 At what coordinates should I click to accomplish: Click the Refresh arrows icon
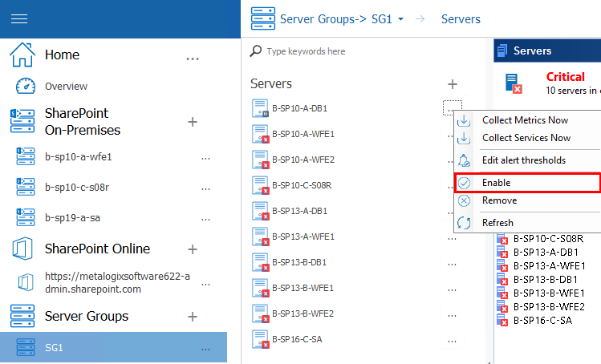[464, 223]
